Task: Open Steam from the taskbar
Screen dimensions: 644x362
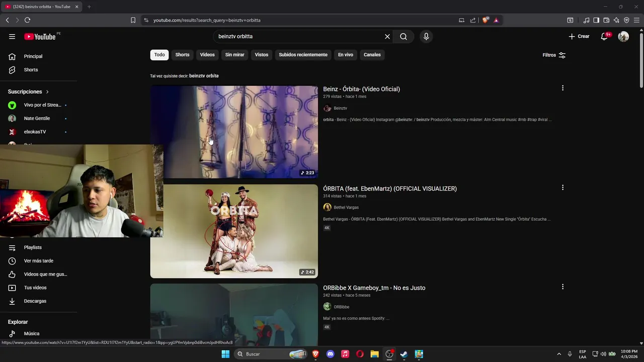Action: point(404,354)
